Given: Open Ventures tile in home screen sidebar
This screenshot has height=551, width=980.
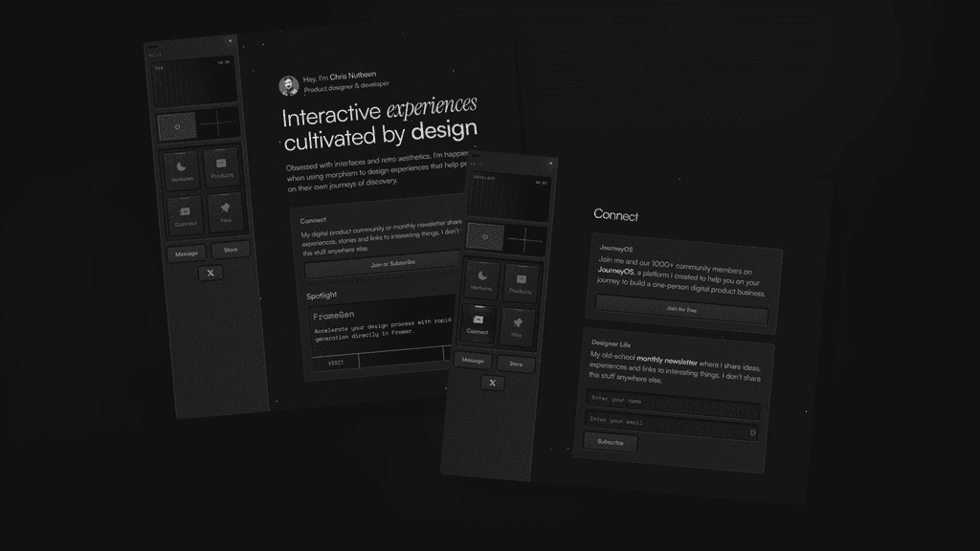Looking at the screenshot, I should [181, 170].
